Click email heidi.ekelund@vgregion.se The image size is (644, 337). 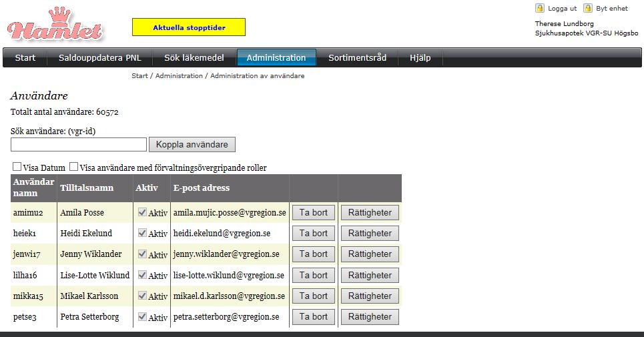222,233
